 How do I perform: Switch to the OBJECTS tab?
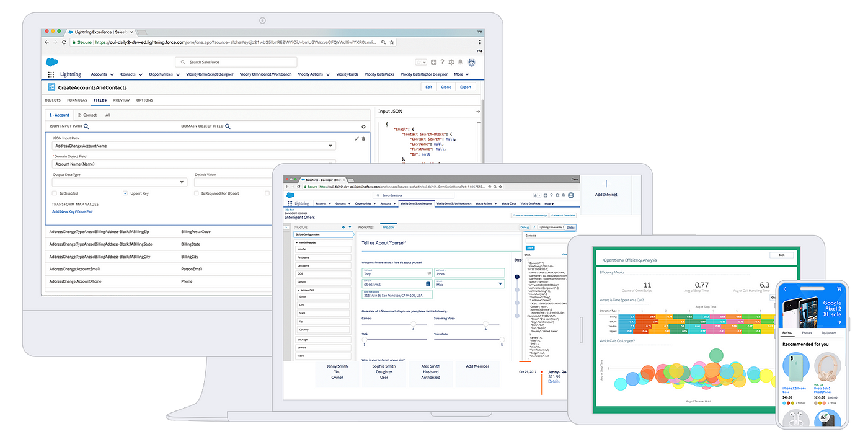click(x=53, y=100)
